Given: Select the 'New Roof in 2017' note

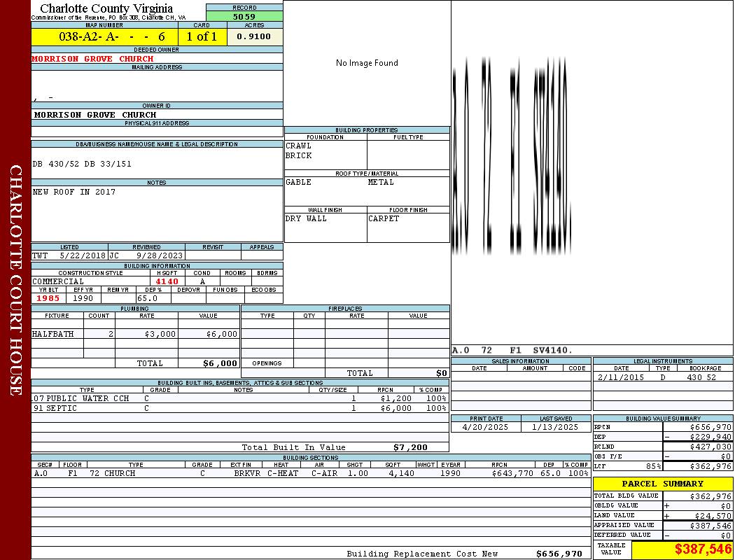Looking at the screenshot, I should coord(74,192).
